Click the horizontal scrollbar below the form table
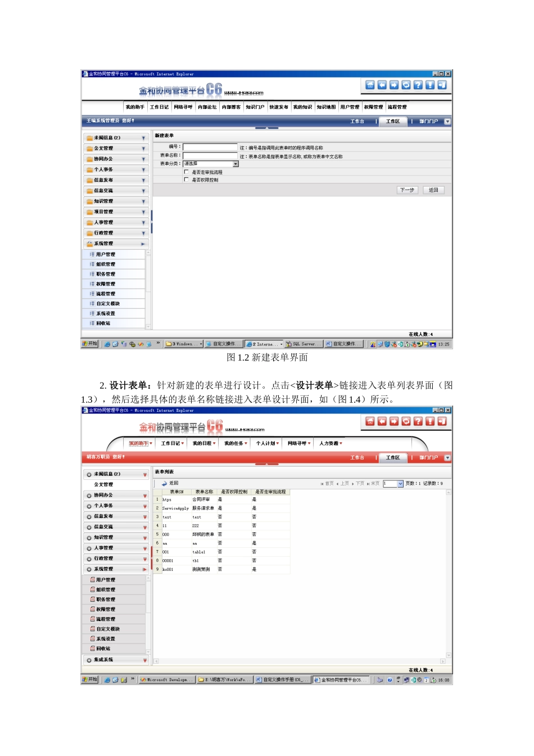Viewport: 534px width, 756px height. coord(300,661)
